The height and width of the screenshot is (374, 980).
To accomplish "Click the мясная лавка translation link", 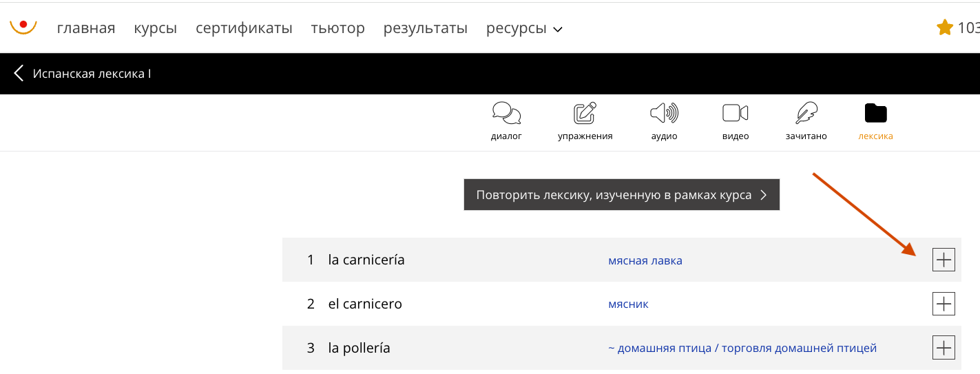I will 645,260.
